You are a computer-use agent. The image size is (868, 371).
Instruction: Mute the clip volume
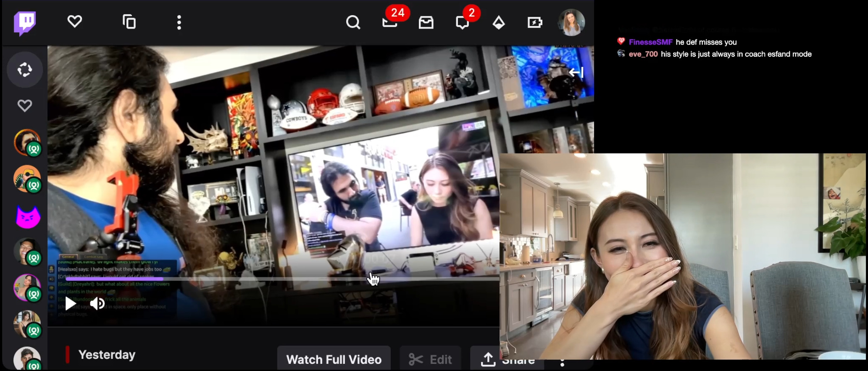(97, 303)
